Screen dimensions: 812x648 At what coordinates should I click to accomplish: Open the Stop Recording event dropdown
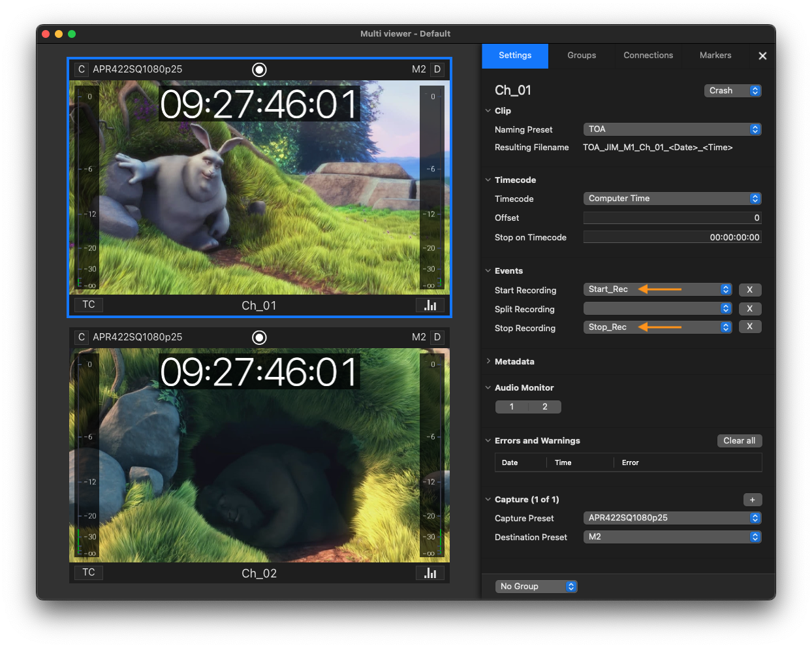[658, 327]
